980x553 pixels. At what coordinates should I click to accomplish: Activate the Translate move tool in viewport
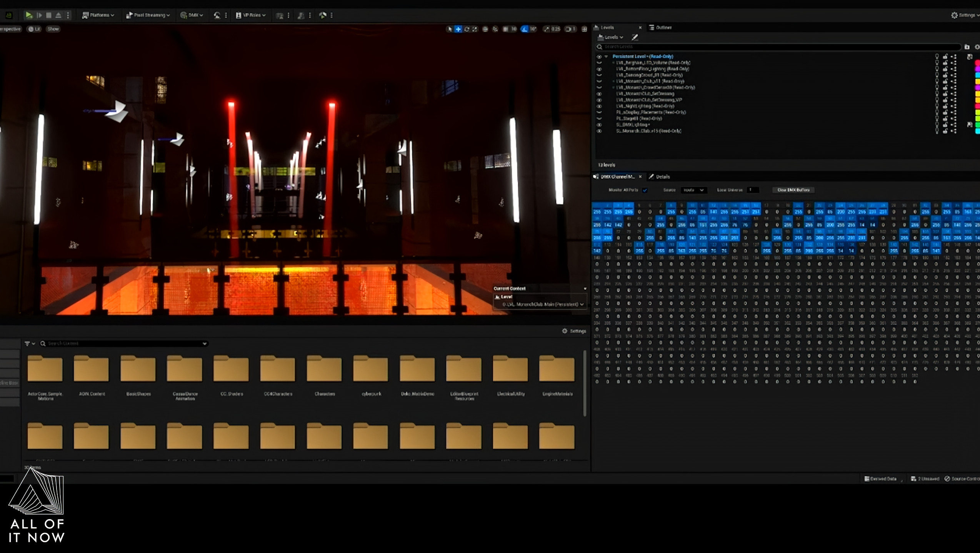click(458, 29)
